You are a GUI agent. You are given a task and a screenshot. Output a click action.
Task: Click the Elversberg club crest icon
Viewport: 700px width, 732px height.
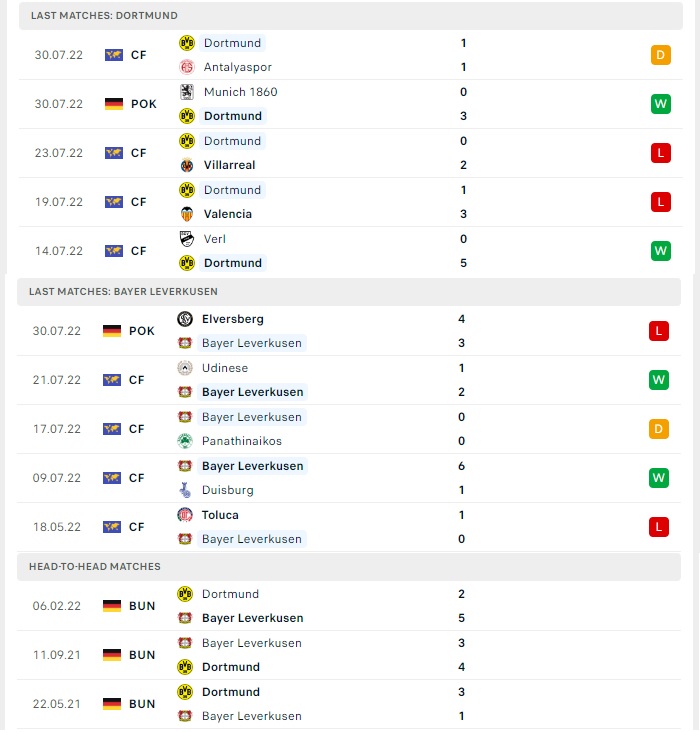[185, 319]
